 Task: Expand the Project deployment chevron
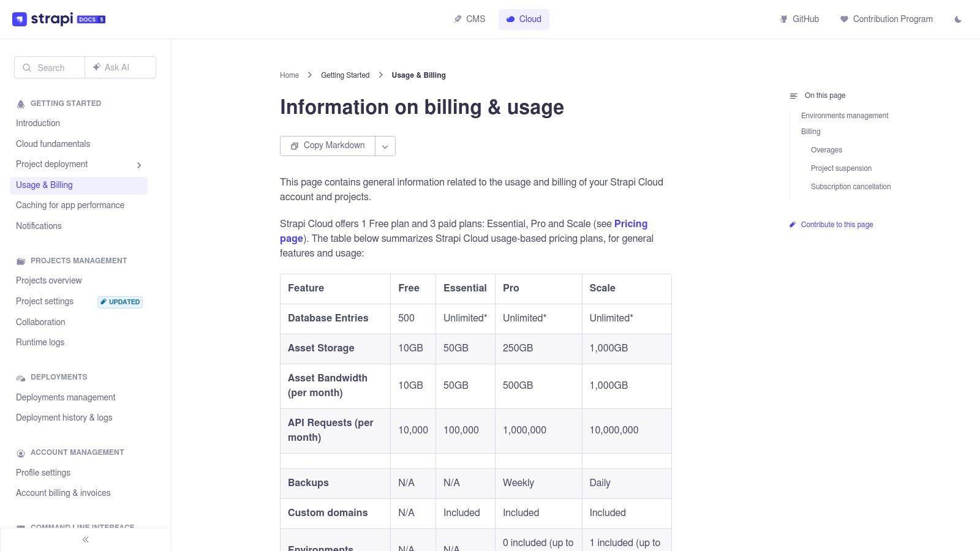139,165
